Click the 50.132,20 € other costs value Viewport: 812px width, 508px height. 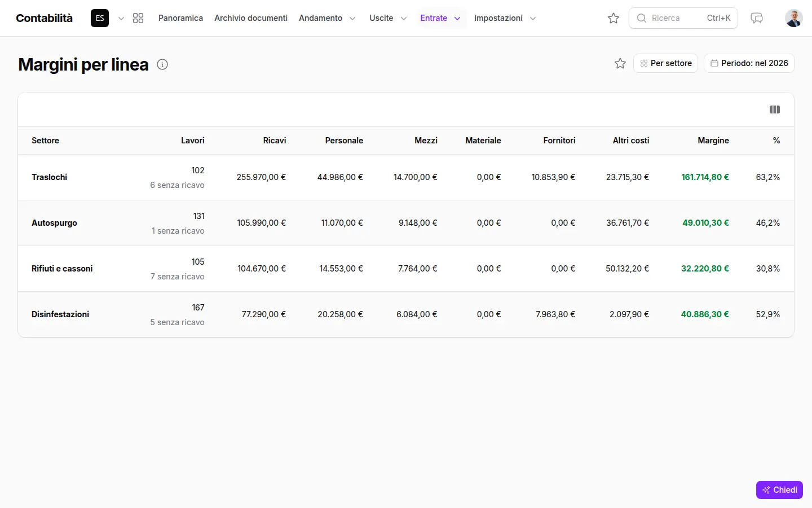(x=627, y=269)
